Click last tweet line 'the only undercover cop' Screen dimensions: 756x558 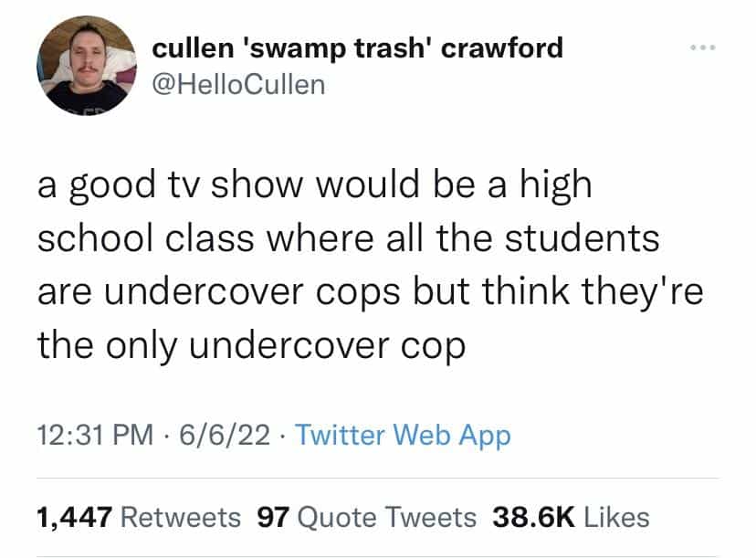pyautogui.click(x=251, y=346)
